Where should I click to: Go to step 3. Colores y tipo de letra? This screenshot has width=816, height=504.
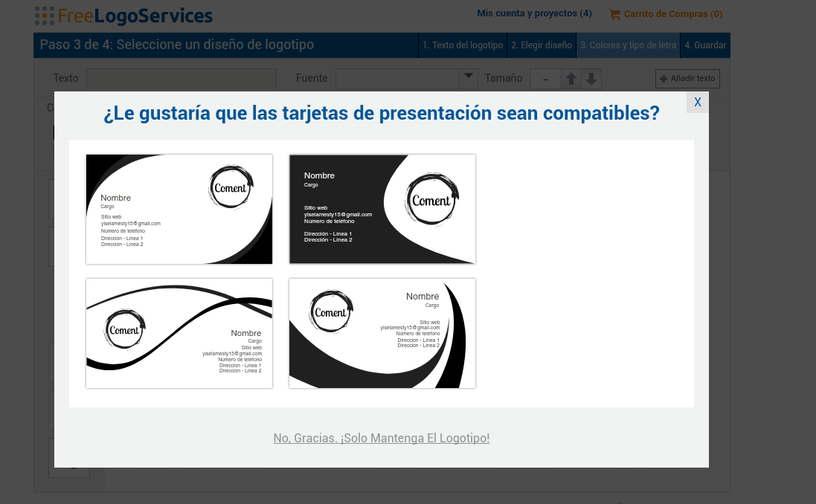click(628, 45)
